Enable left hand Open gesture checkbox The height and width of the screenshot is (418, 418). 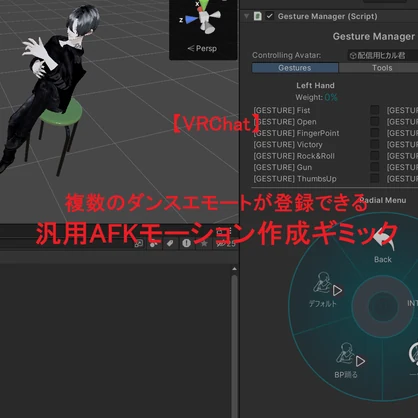coord(375,121)
